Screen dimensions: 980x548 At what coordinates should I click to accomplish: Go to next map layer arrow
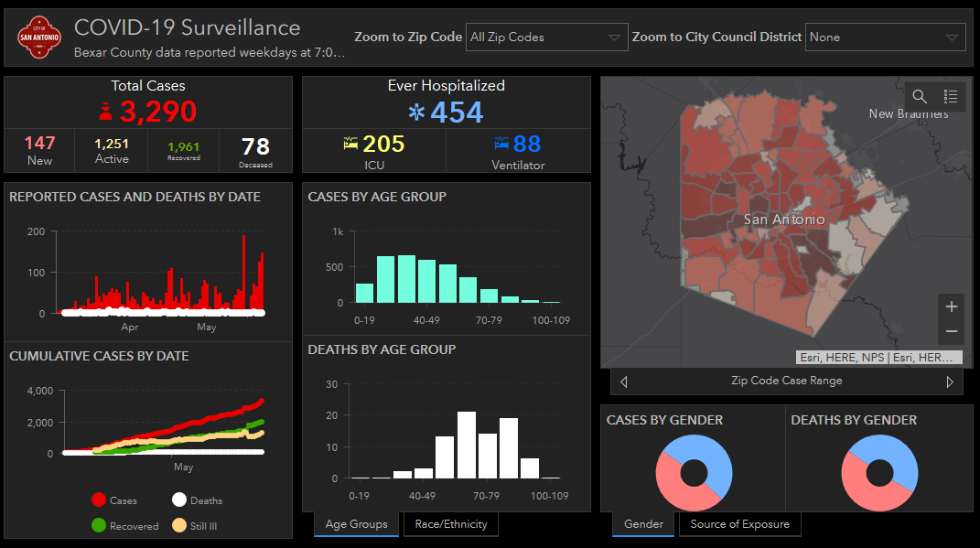pos(950,381)
